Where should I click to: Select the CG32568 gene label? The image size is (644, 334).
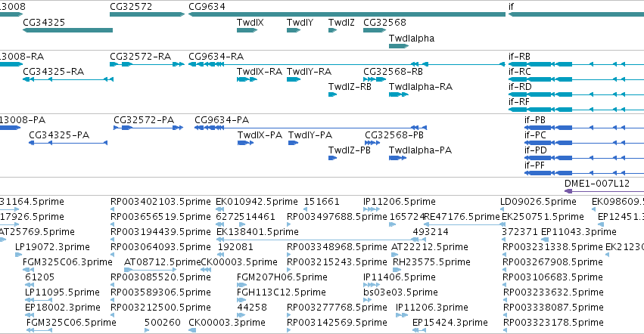pyautogui.click(x=384, y=23)
